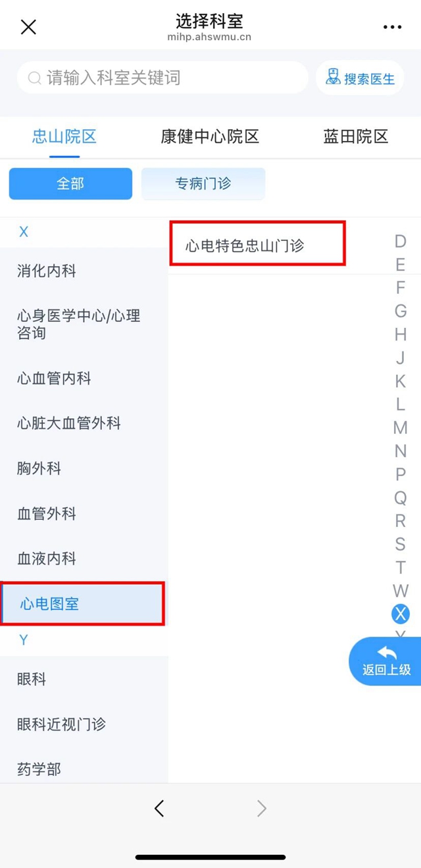Focus the 请输入科室关键词 search field
Screen dimensions: 421x868
[x=162, y=78]
